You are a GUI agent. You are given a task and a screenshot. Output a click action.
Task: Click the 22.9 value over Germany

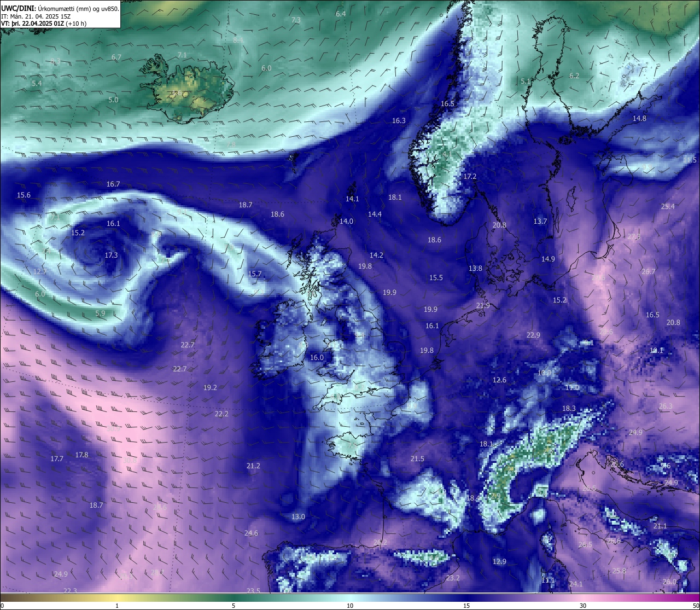533,335
